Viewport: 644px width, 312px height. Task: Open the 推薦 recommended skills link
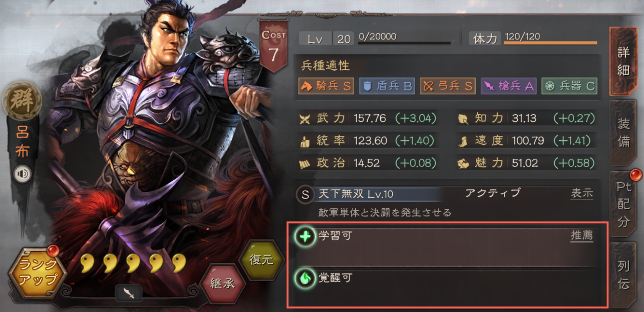click(x=582, y=235)
